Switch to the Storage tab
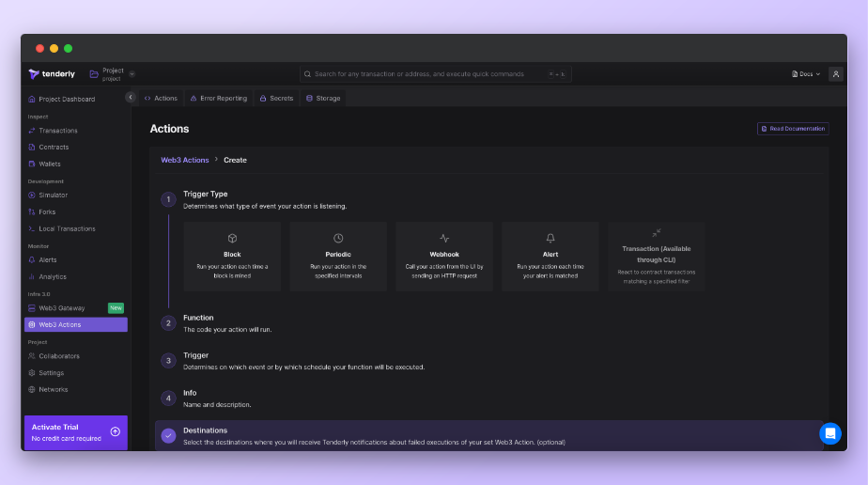Viewport: 868px width, 485px height. coord(323,98)
